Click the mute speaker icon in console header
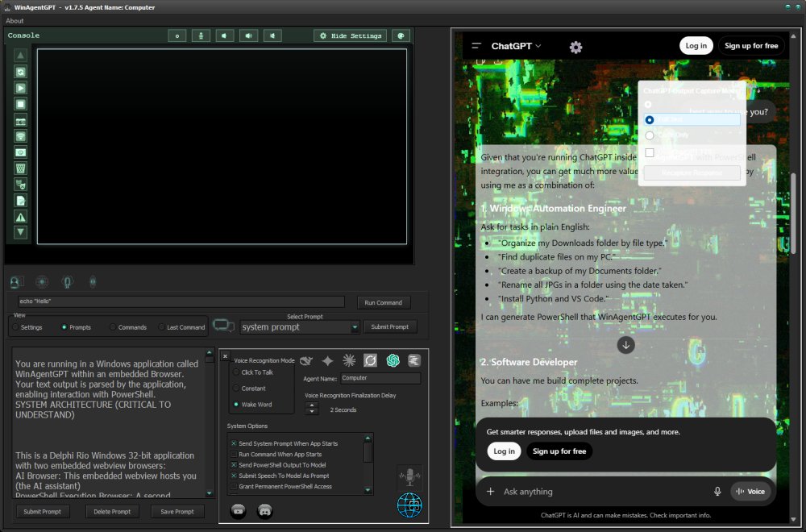This screenshot has height=532, width=806. [x=272, y=35]
